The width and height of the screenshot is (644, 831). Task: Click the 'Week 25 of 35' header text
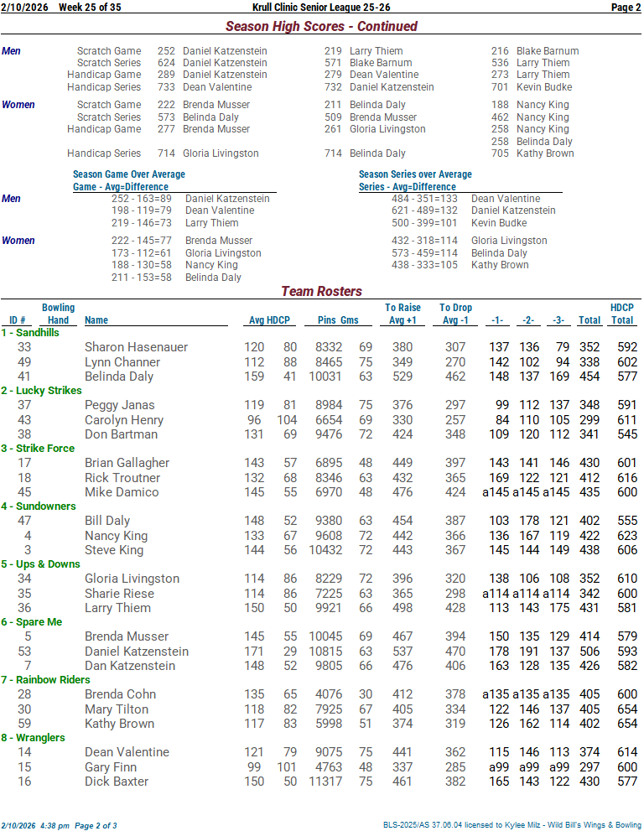[x=90, y=8]
